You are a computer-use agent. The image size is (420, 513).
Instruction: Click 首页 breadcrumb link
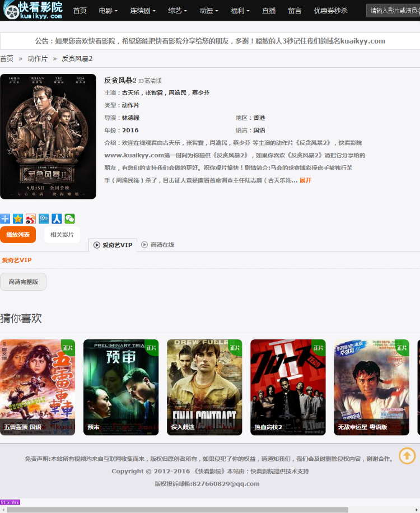click(7, 59)
